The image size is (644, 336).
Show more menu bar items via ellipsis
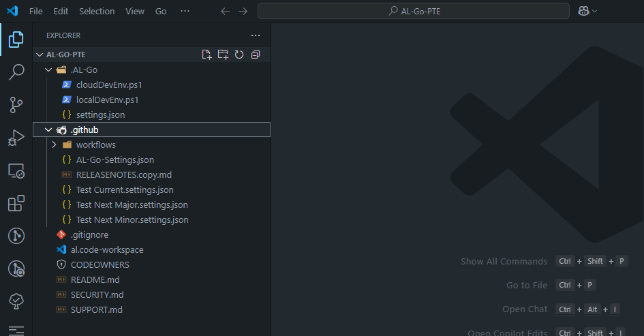(185, 11)
